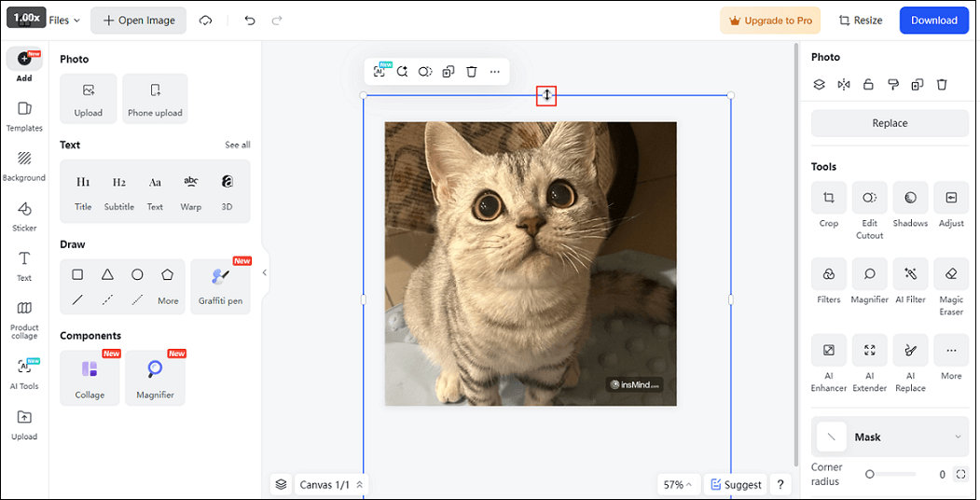The height and width of the screenshot is (500, 980).
Task: Open the Files dropdown menu
Action: click(x=64, y=21)
